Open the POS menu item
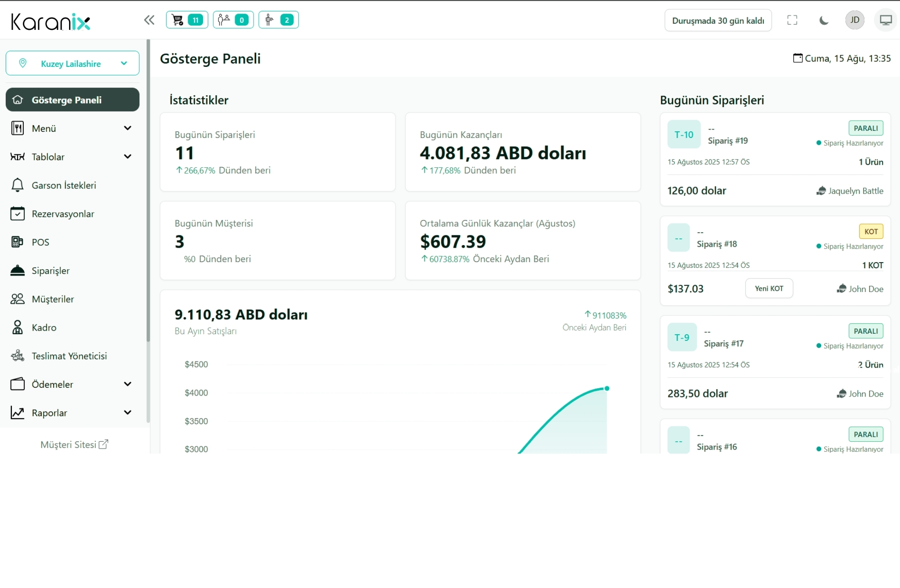The width and height of the screenshot is (900, 588). 40,242
